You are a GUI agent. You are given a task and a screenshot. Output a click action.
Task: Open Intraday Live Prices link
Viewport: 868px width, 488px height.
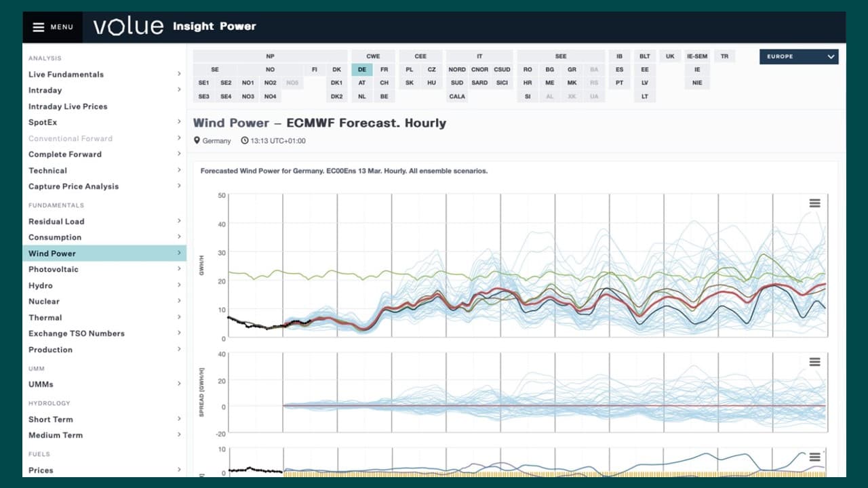(68, 106)
